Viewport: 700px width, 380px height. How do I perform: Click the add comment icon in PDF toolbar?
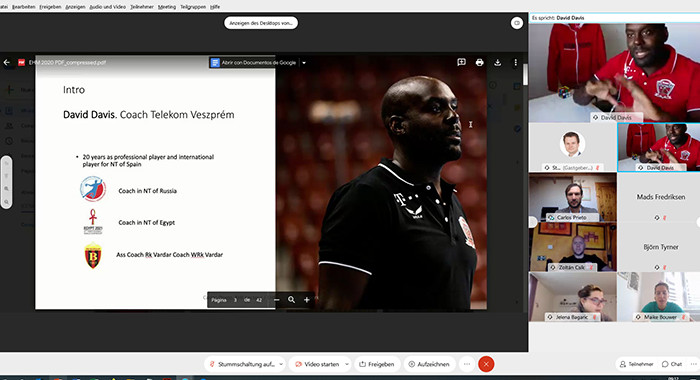tap(462, 63)
